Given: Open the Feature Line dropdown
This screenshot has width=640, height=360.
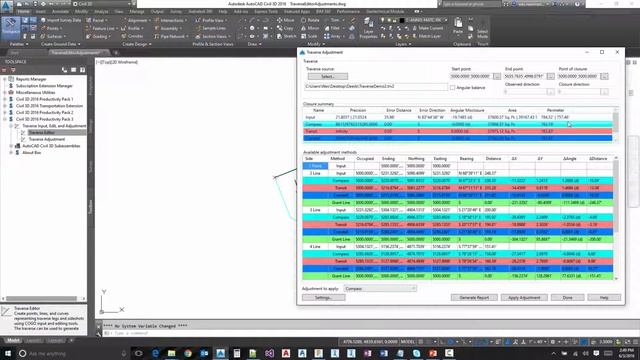Looking at the screenshot, I should tap(102, 28).
